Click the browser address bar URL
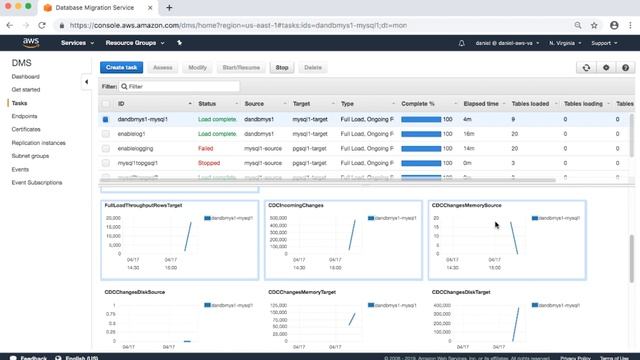This screenshot has height=360, width=640. [x=238, y=25]
